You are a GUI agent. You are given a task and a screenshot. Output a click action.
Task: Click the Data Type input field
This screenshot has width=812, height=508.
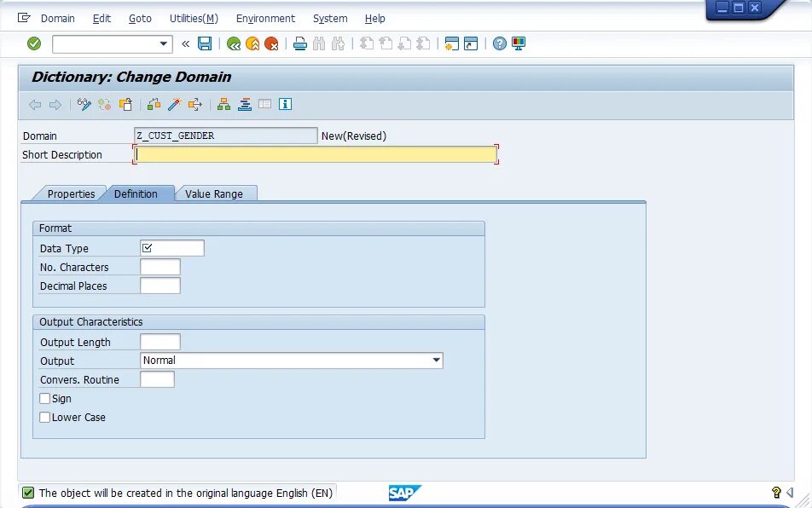[172, 248]
